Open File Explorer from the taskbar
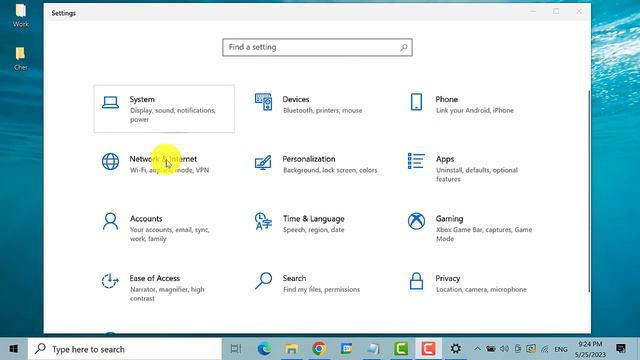Viewport: 640px width, 360px height. [291, 349]
